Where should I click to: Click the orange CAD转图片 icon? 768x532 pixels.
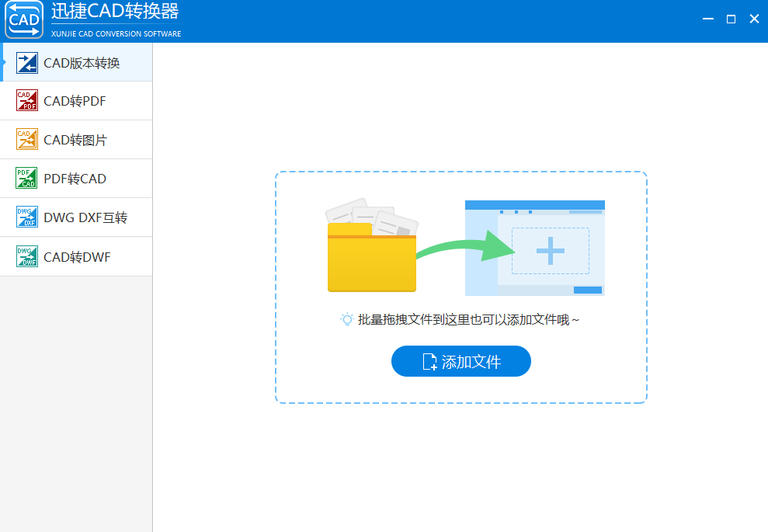click(27, 140)
